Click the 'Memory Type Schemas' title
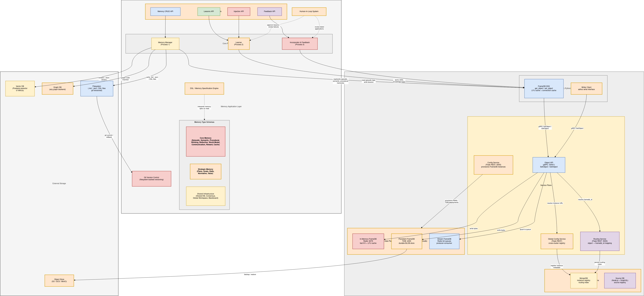Image resolution: width=644 pixels, height=296 pixels. click(x=204, y=122)
